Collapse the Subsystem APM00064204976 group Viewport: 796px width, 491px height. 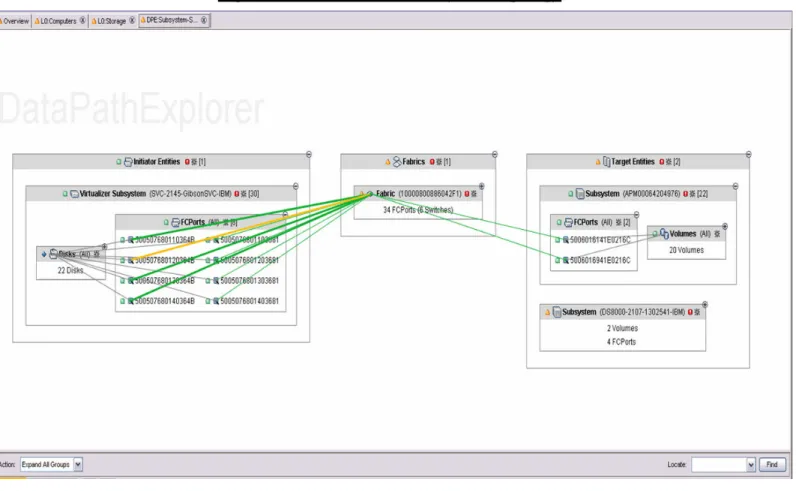click(735, 186)
